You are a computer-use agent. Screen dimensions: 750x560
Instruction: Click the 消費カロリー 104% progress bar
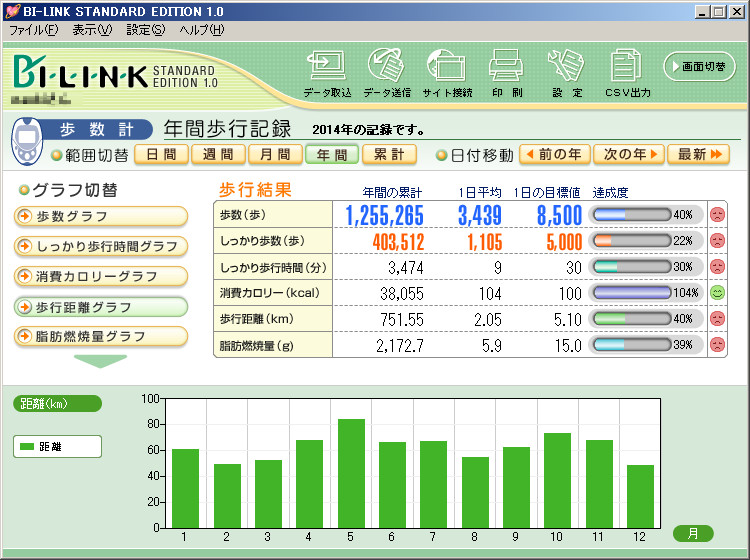pyautogui.click(x=632, y=292)
